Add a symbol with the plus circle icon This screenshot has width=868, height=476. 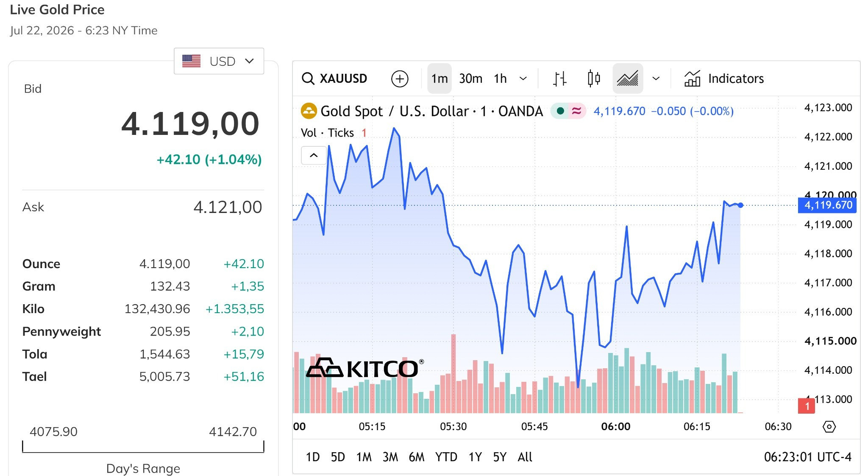399,79
